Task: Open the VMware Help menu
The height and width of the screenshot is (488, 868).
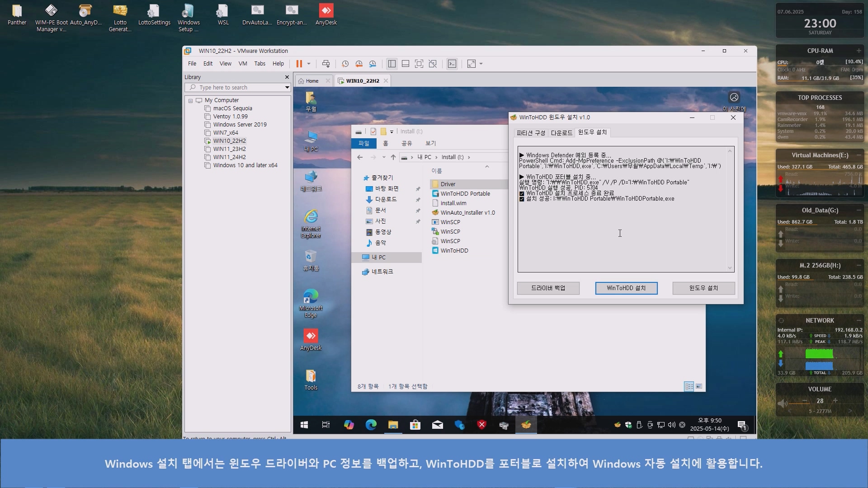Action: click(x=278, y=64)
